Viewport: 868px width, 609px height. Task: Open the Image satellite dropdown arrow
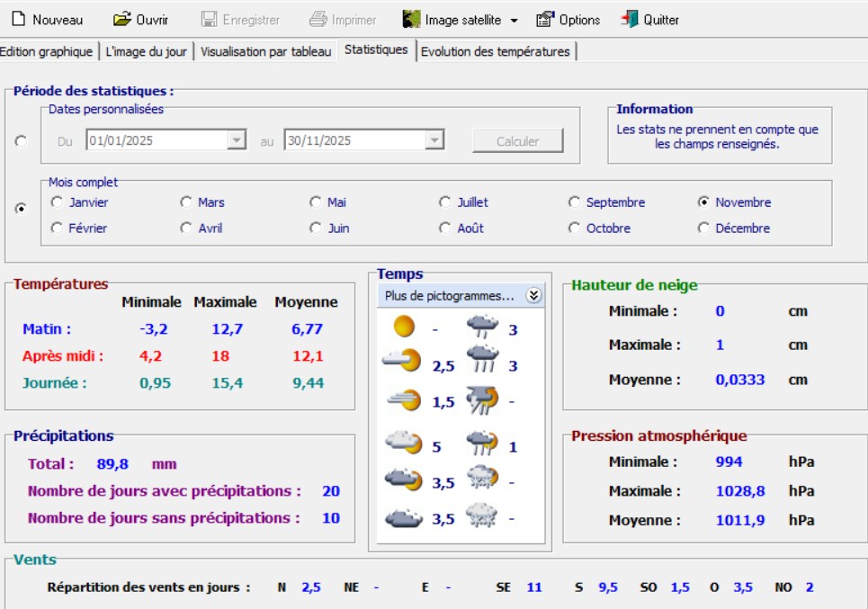tap(514, 20)
